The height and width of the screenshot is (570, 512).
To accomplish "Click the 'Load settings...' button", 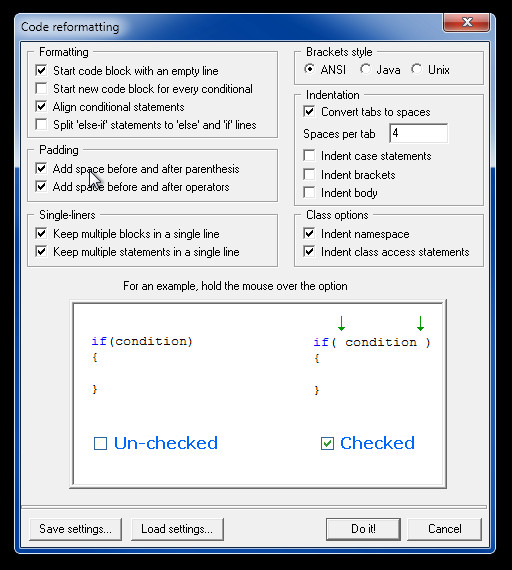I will tap(177, 529).
